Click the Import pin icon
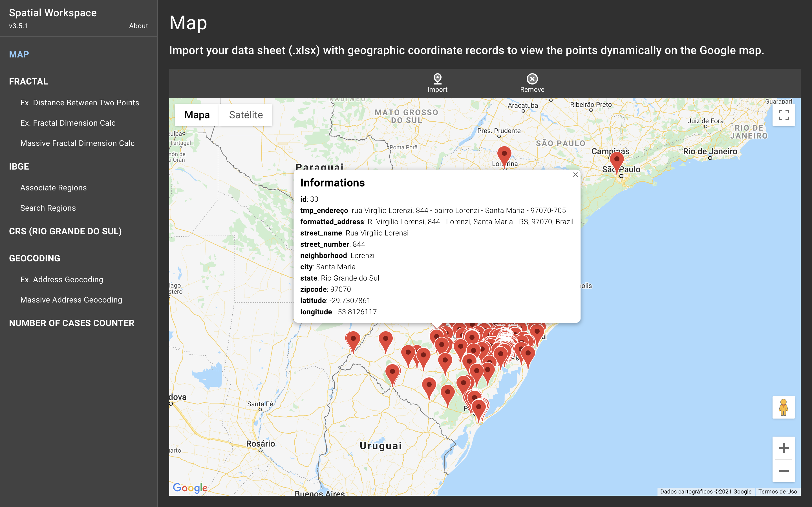The height and width of the screenshot is (507, 812). click(437, 79)
